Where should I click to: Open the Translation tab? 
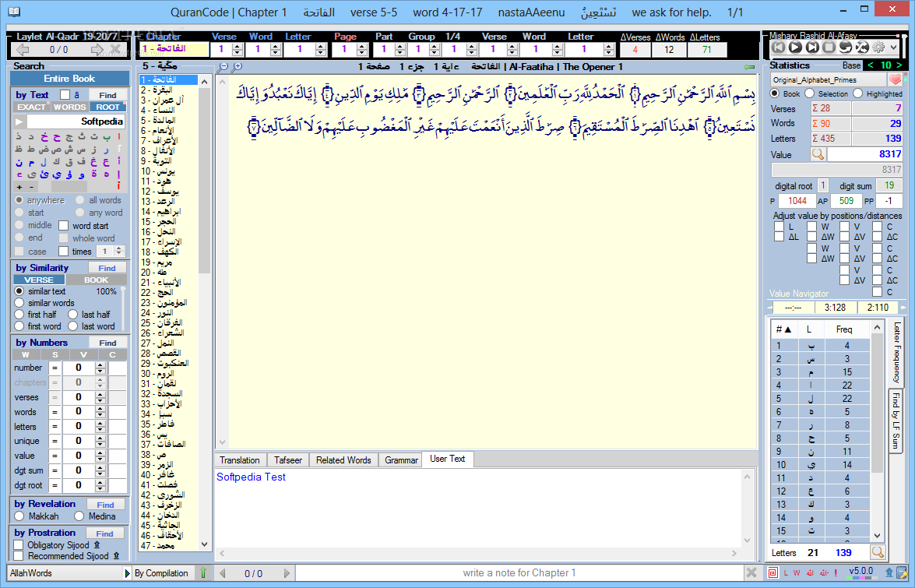(x=240, y=460)
